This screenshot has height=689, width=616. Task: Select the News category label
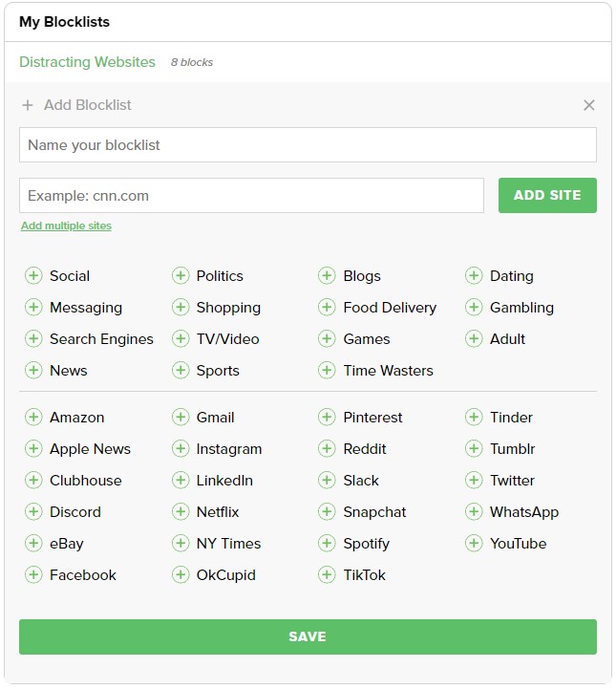[x=68, y=371]
